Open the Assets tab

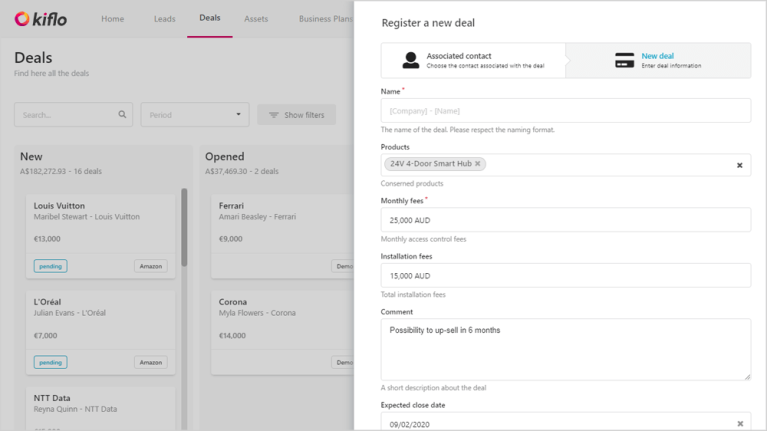pos(256,19)
